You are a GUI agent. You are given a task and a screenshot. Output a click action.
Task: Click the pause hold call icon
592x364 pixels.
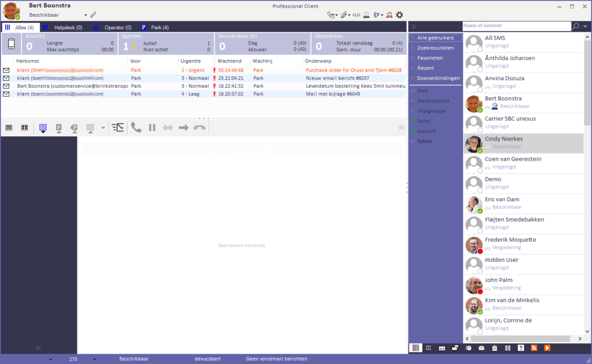152,128
